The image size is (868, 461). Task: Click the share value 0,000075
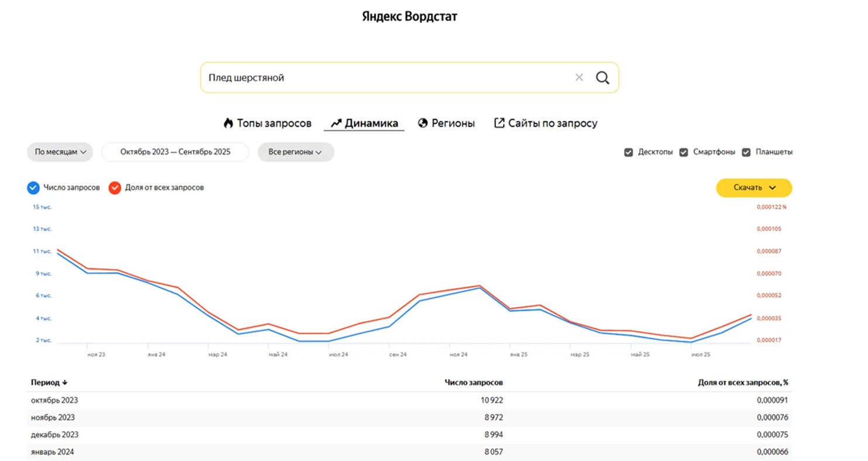click(773, 435)
